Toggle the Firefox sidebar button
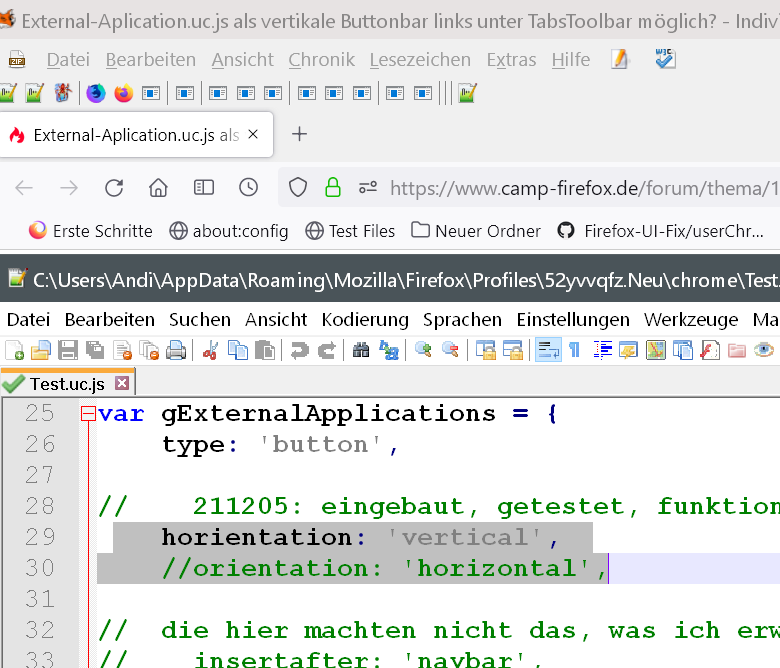The width and height of the screenshot is (780, 668). (x=204, y=188)
